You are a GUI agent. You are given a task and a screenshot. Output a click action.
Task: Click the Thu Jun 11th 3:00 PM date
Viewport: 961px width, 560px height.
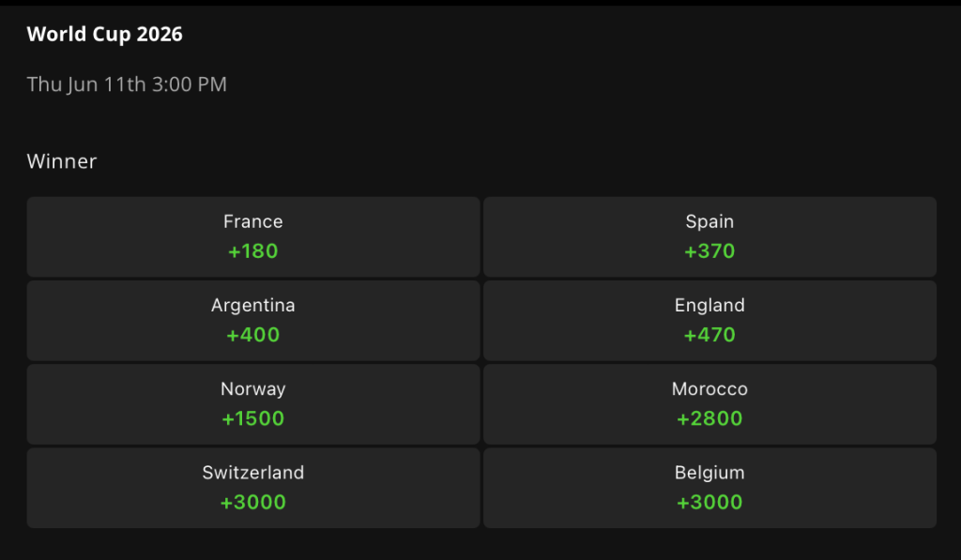(x=127, y=83)
